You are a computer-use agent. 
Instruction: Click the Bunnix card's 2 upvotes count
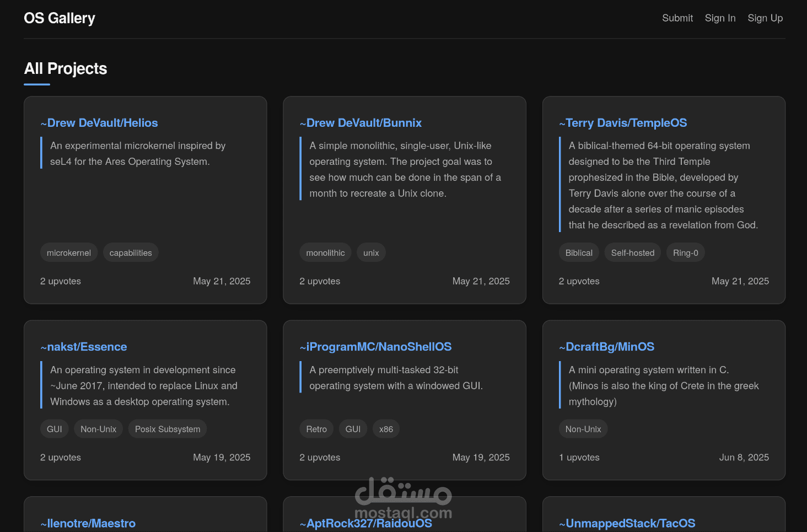point(320,281)
